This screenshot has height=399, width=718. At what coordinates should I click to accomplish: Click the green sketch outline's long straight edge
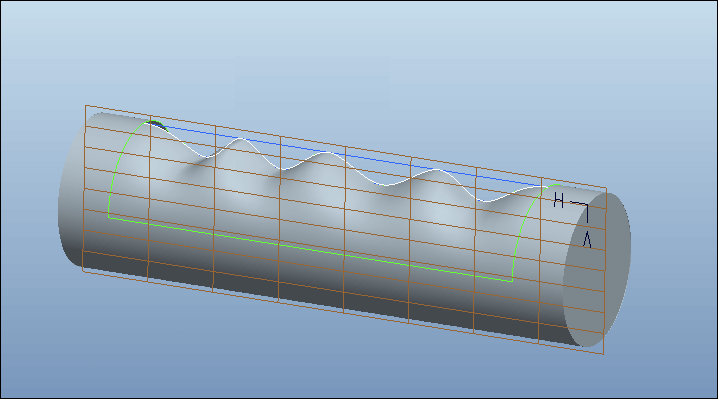(311, 249)
